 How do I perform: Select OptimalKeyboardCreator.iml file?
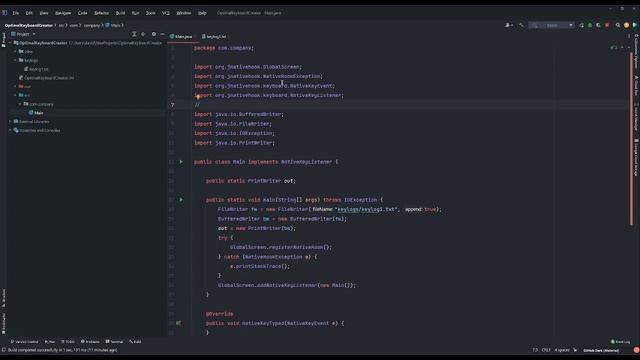tap(46, 78)
